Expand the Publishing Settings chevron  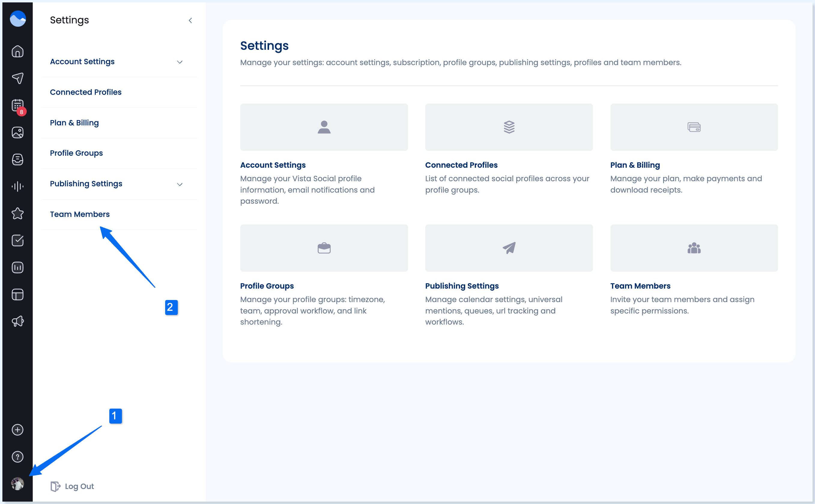click(180, 184)
